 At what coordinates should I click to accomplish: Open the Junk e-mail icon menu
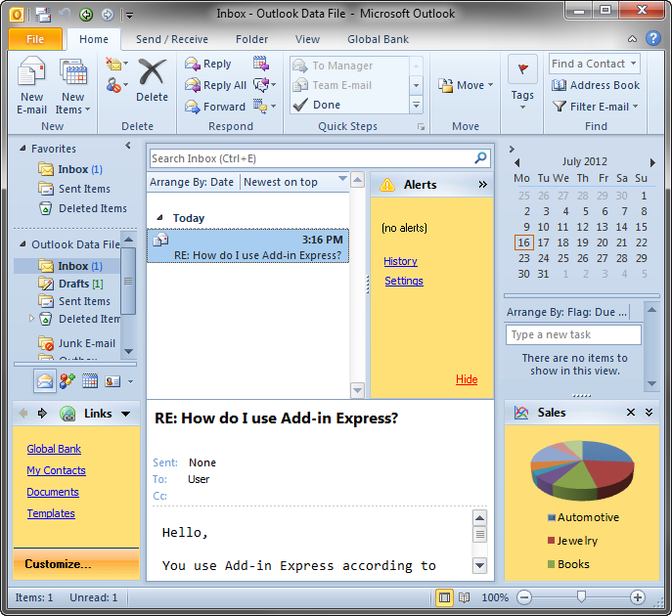click(x=116, y=85)
